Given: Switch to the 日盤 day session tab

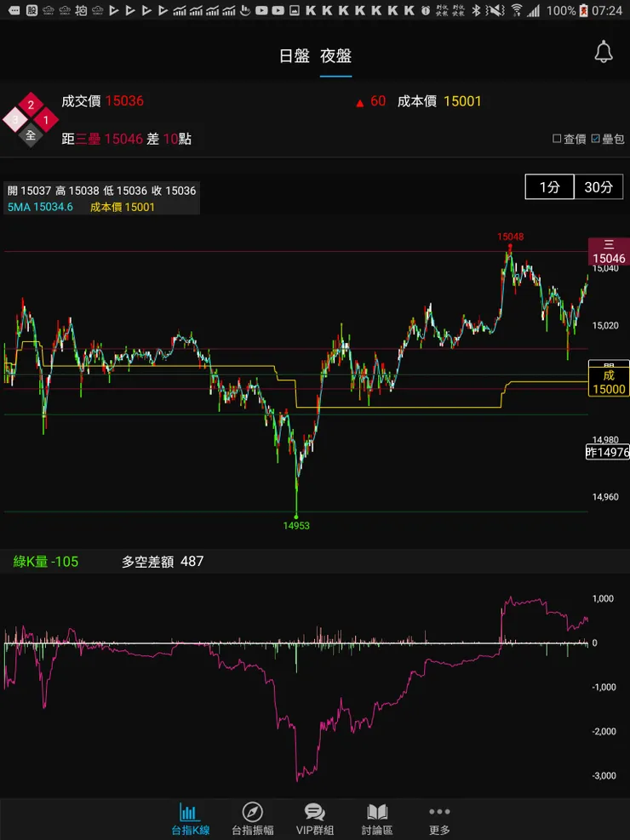Looking at the screenshot, I should [294, 56].
